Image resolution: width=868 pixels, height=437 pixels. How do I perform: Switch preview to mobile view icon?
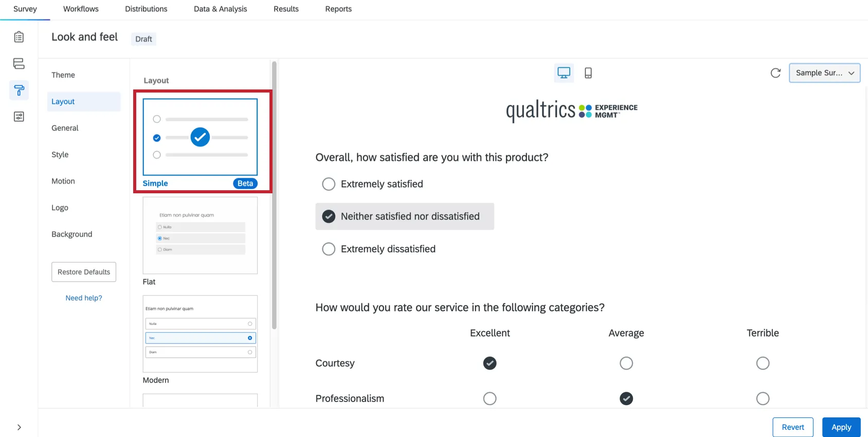point(588,72)
